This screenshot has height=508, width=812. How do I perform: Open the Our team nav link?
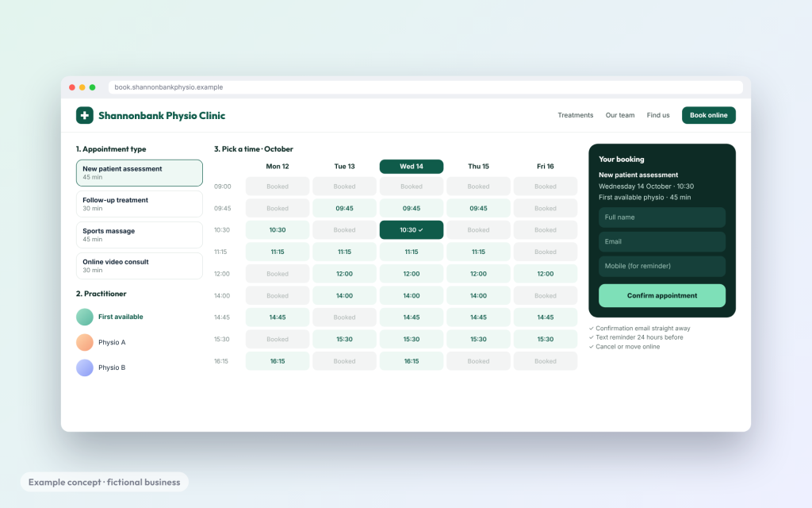click(620, 115)
